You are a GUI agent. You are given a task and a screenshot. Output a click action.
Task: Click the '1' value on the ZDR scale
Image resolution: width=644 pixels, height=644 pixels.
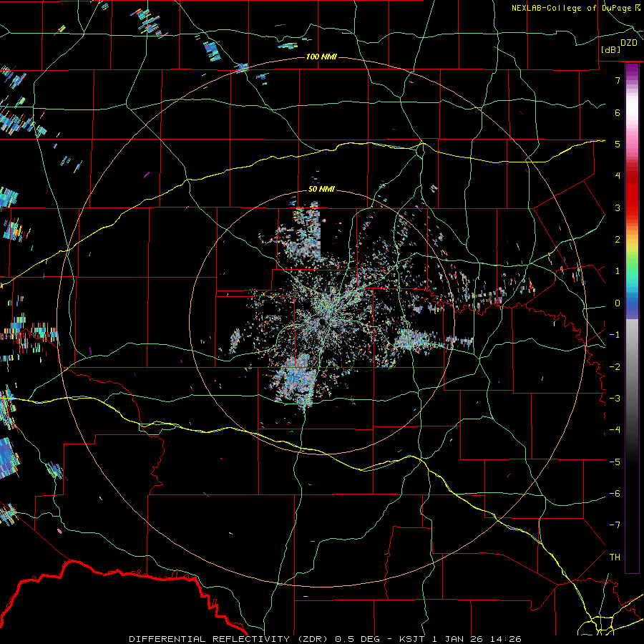(618, 271)
